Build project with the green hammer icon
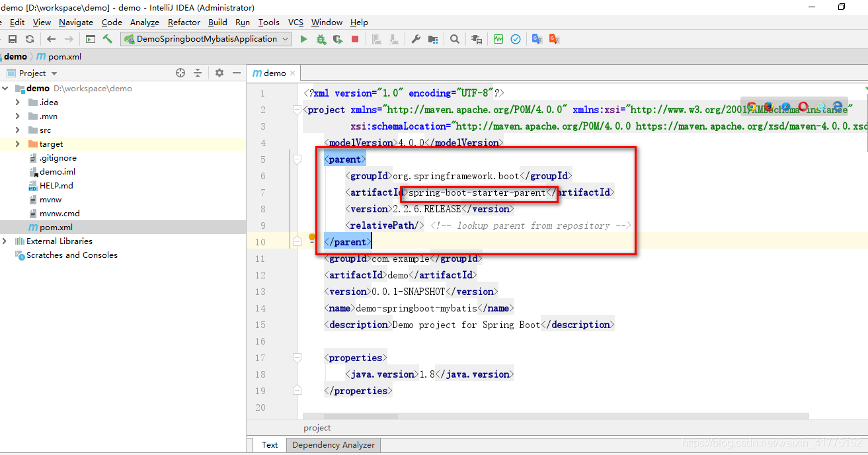 (108, 39)
